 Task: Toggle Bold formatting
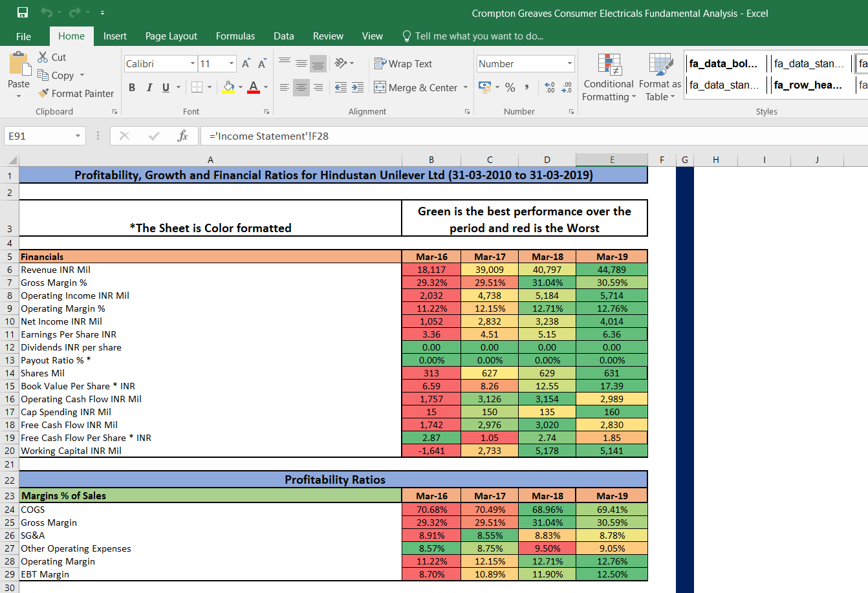pyautogui.click(x=132, y=87)
